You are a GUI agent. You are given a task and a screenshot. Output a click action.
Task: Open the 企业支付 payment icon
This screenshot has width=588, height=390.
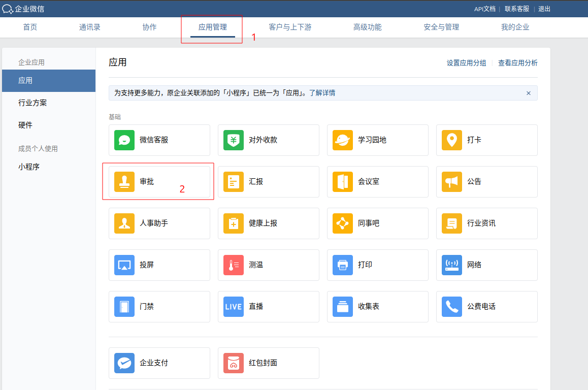124,363
